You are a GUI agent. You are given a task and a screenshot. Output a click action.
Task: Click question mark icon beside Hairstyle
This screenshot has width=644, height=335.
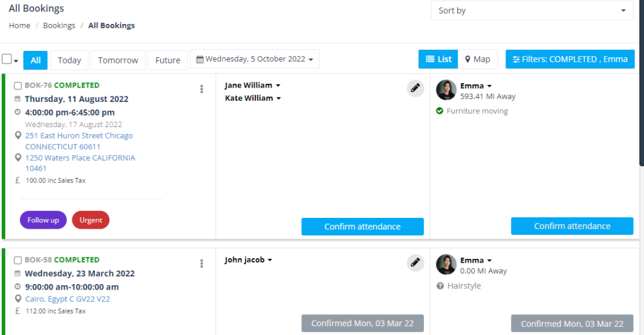[x=440, y=286]
